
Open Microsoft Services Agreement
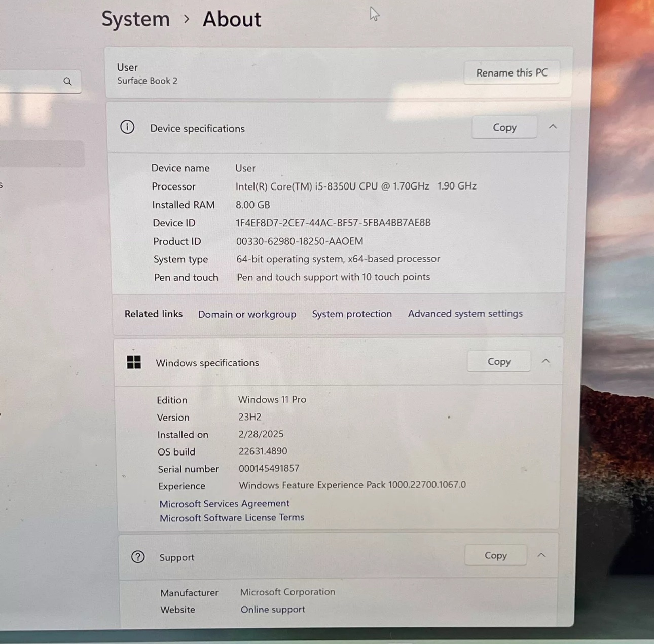point(224,503)
